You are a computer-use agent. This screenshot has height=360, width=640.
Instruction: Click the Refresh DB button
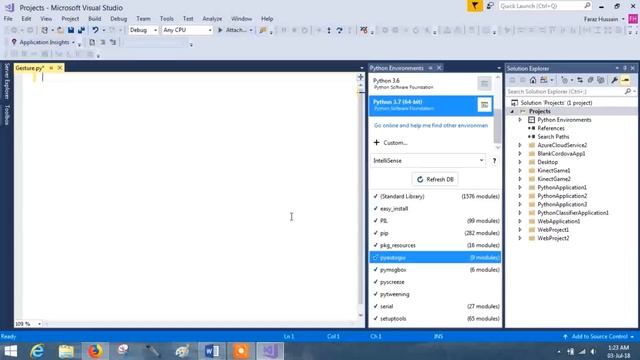pyautogui.click(x=435, y=179)
